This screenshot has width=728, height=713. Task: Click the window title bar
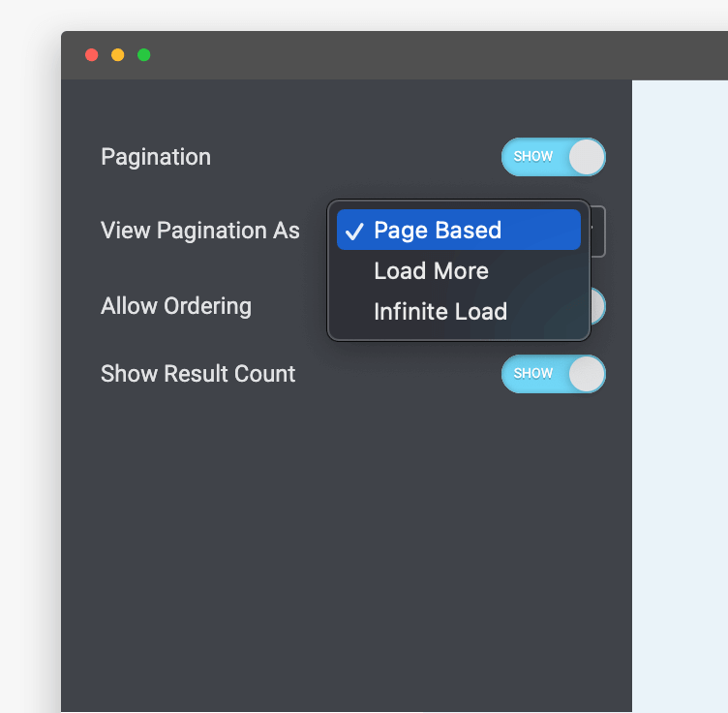387,55
